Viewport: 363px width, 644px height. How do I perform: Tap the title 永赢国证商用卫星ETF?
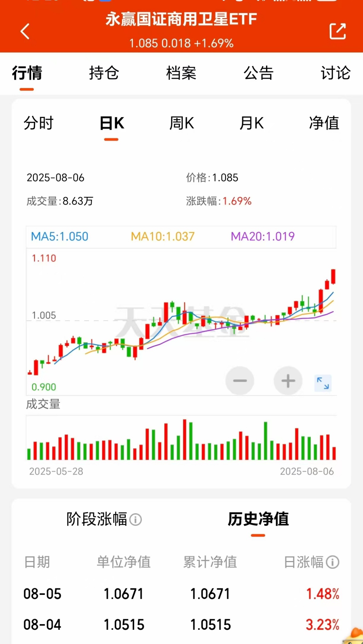pos(181,19)
